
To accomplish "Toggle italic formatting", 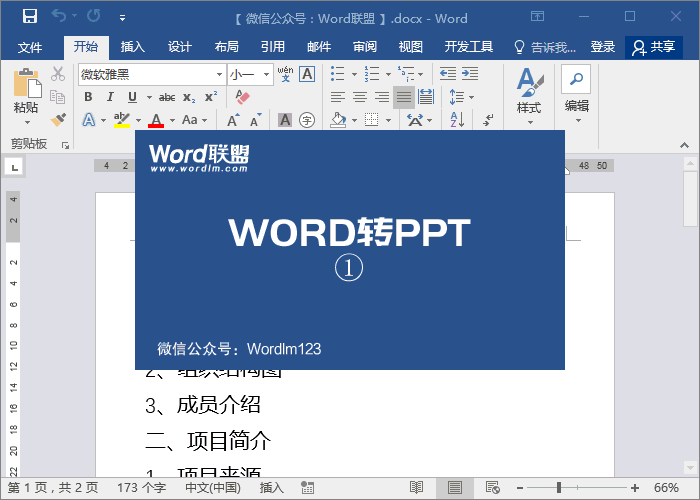I will point(110,97).
